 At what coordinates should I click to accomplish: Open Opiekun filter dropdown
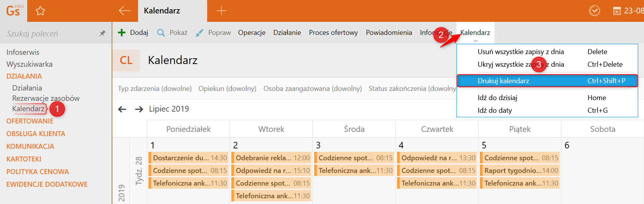click(x=227, y=89)
